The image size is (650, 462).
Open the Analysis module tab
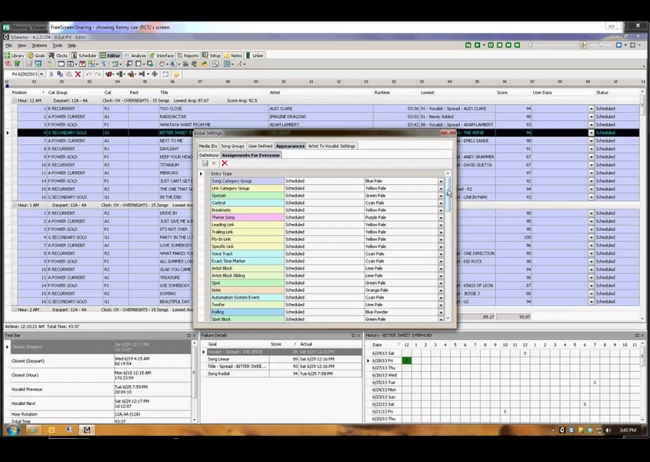[x=136, y=55]
